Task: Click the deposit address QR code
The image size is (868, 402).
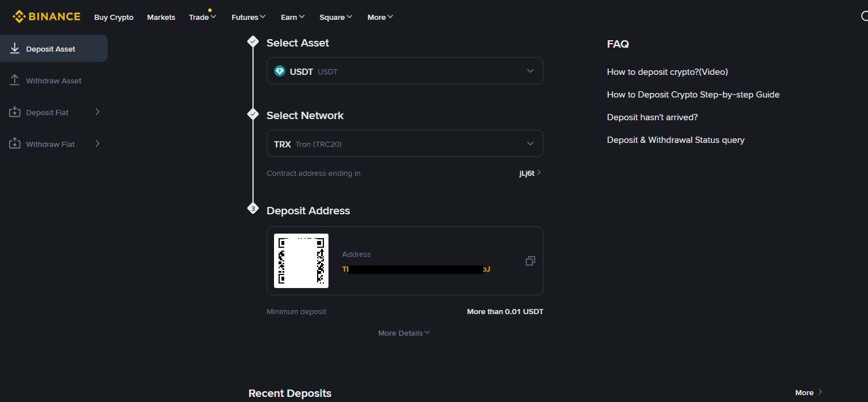Action: click(x=301, y=261)
